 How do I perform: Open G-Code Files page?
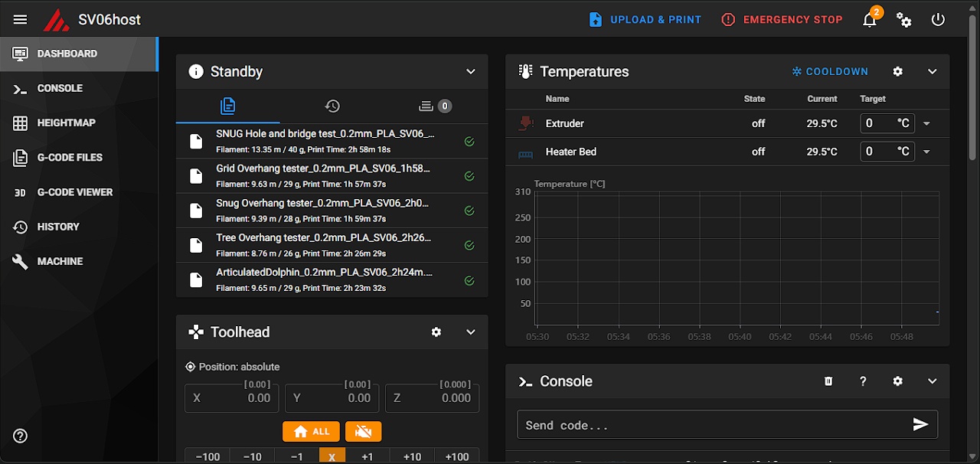pyautogui.click(x=79, y=157)
